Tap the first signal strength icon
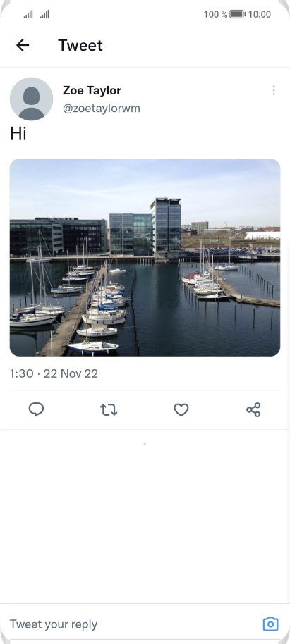This screenshot has height=644, width=290. (28, 14)
